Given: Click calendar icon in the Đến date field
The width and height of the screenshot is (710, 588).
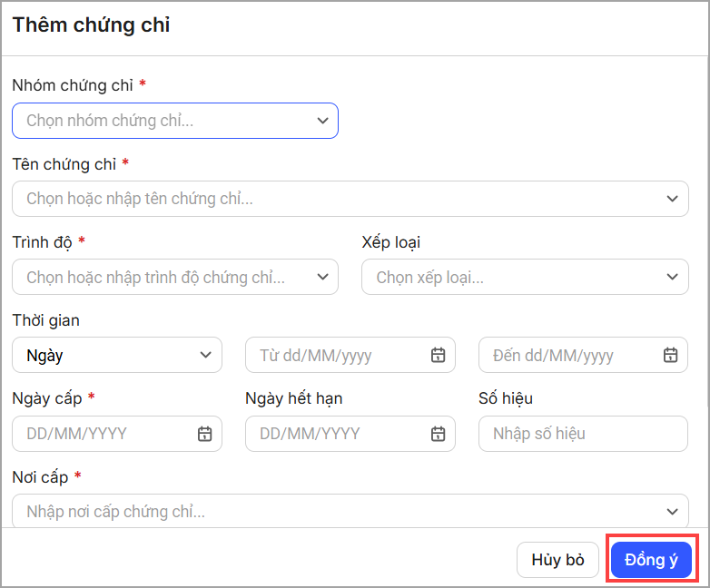Looking at the screenshot, I should (x=670, y=356).
